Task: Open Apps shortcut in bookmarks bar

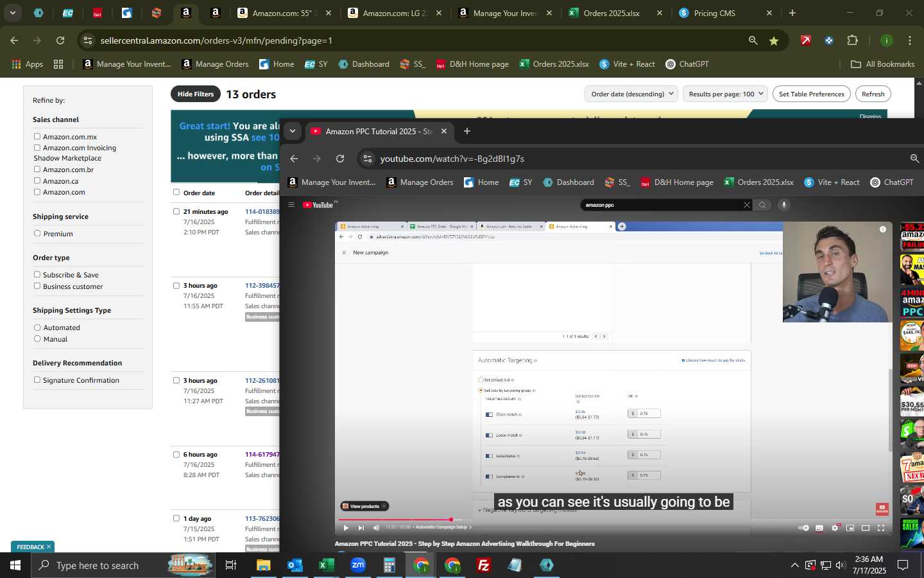Action: point(27,64)
